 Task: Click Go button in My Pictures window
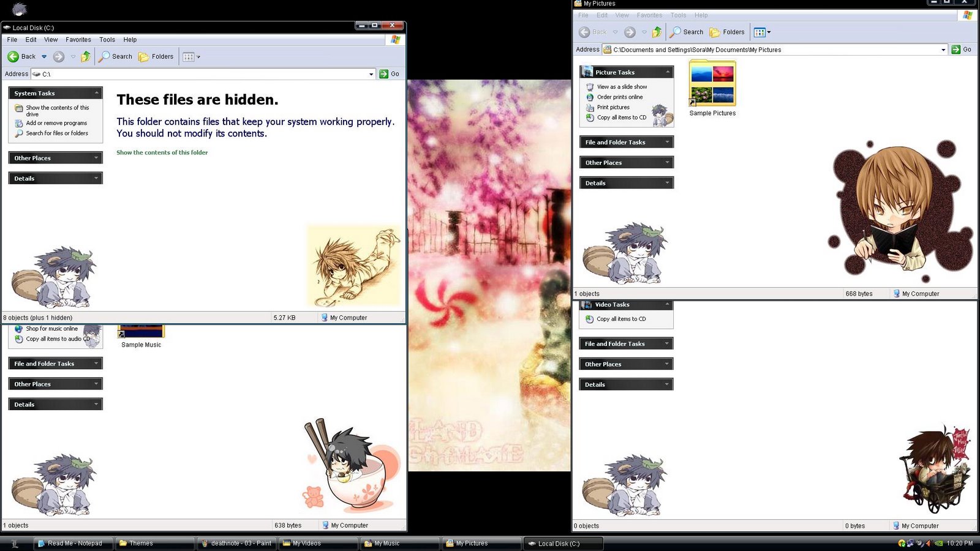point(962,50)
